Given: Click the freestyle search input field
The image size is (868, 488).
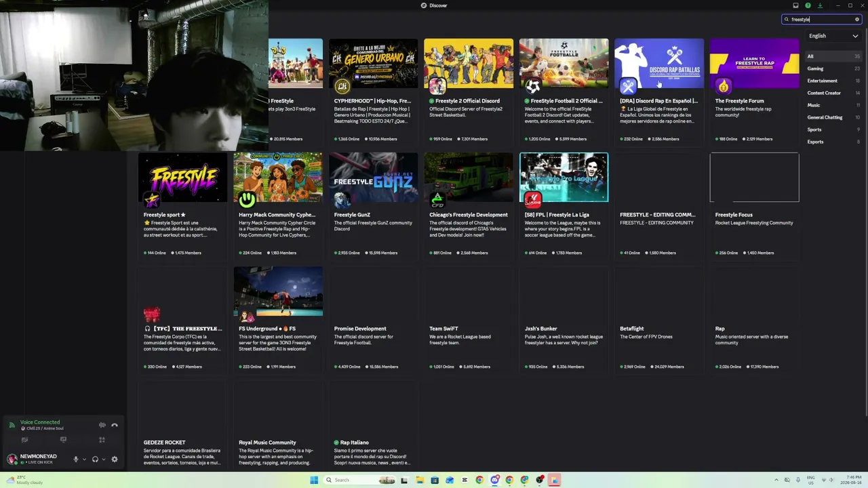Looking at the screenshot, I should pos(821,20).
